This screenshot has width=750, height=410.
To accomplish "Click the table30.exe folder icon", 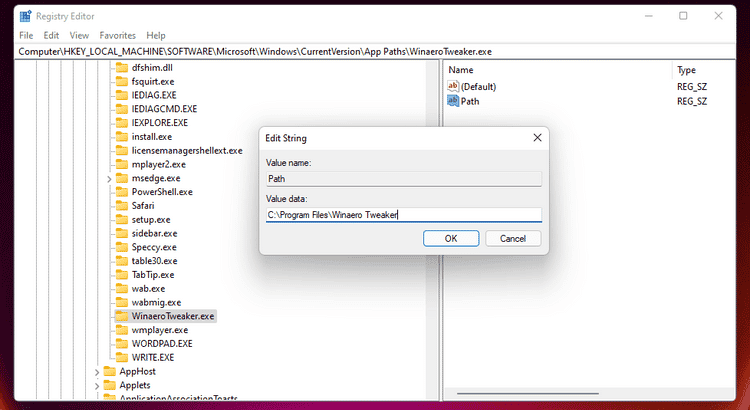I will [122, 261].
